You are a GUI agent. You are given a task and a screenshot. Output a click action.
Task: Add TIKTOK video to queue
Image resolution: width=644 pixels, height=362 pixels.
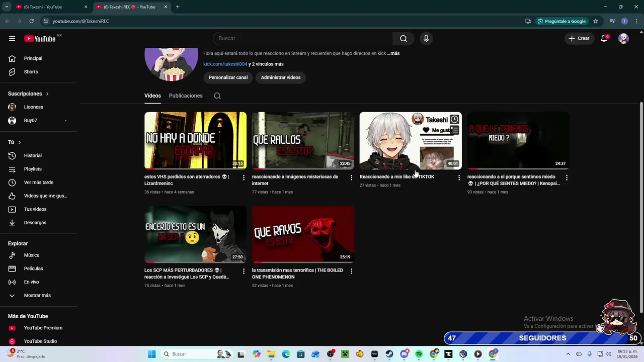(454, 130)
